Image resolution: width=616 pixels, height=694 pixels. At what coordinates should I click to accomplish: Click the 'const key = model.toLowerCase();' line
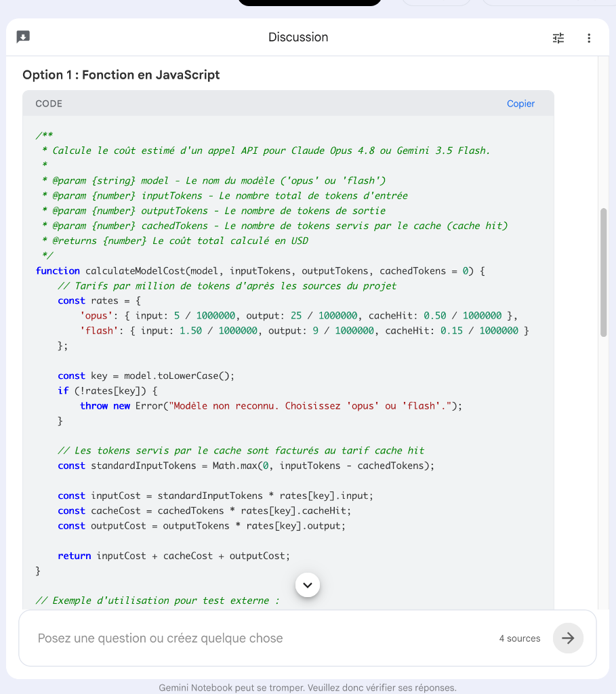coord(146,375)
